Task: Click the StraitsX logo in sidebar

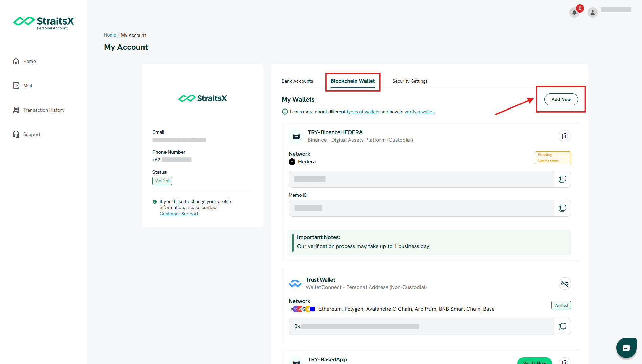Action: point(44,23)
